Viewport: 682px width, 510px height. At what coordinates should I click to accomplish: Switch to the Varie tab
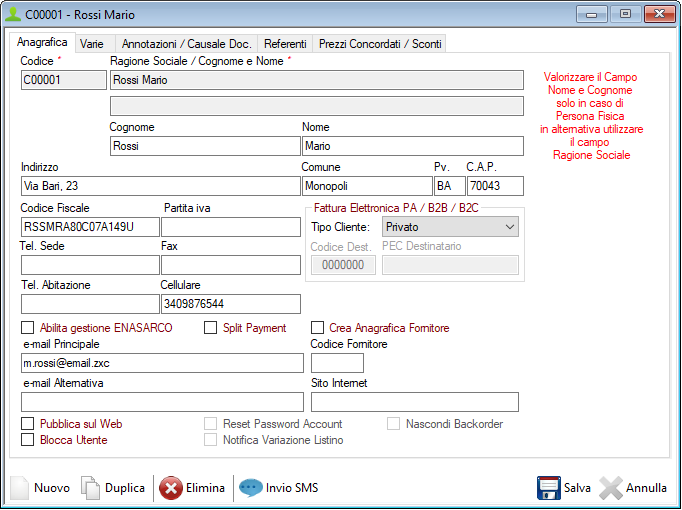[92, 44]
